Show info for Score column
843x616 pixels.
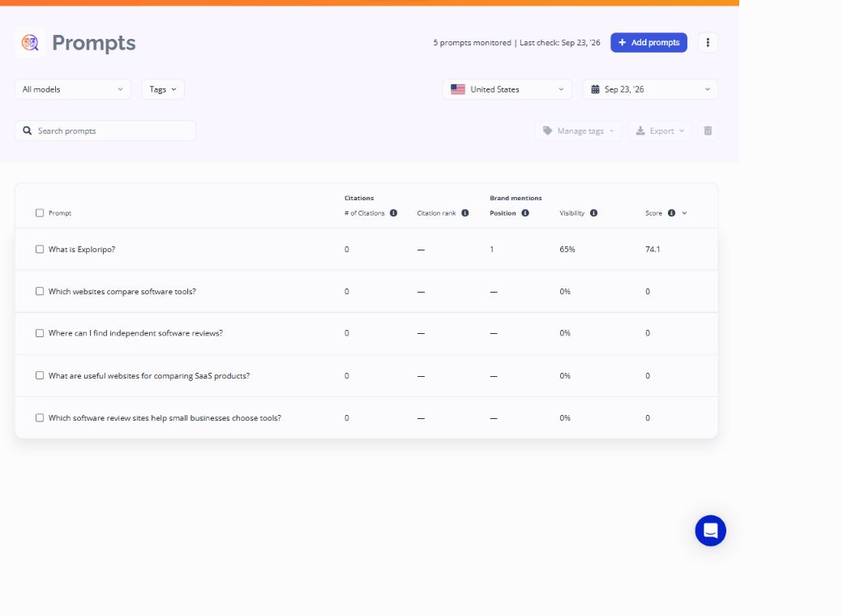point(671,213)
